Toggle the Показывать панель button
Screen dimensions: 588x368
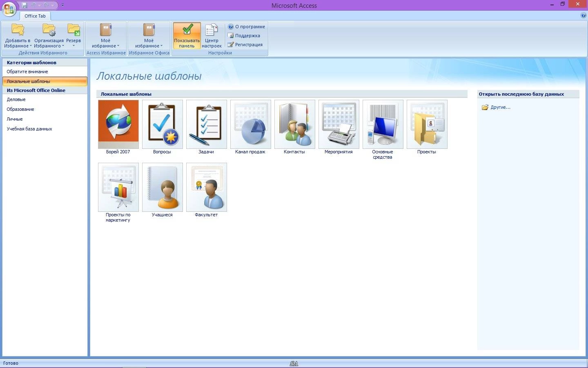click(187, 36)
